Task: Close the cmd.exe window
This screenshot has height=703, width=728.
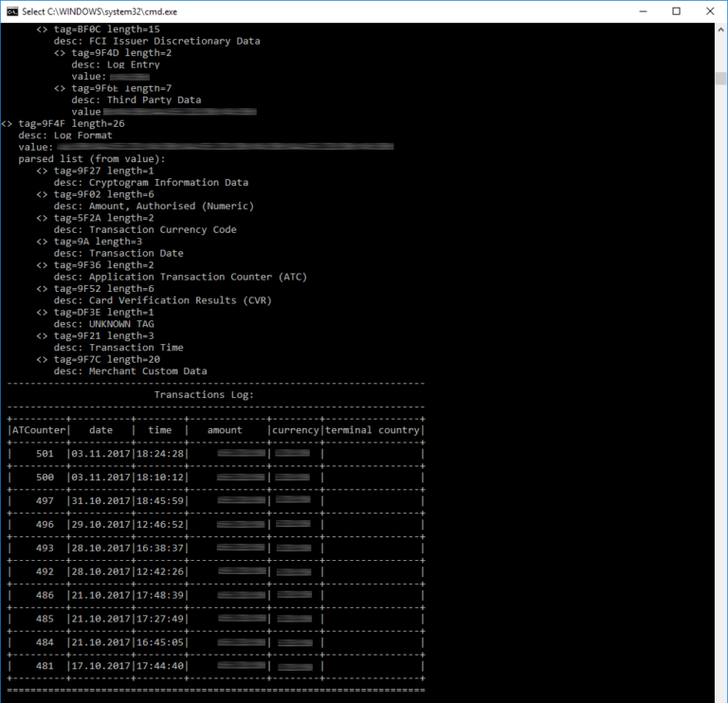Action: tap(710, 11)
